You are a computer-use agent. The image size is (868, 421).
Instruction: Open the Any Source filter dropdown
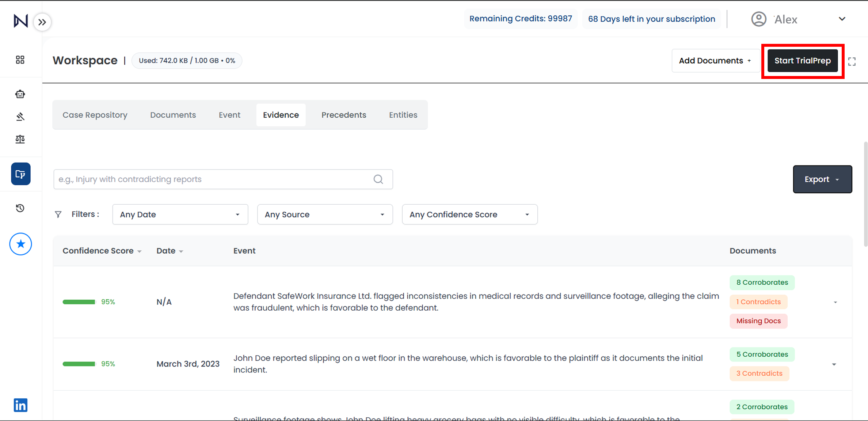(325, 215)
